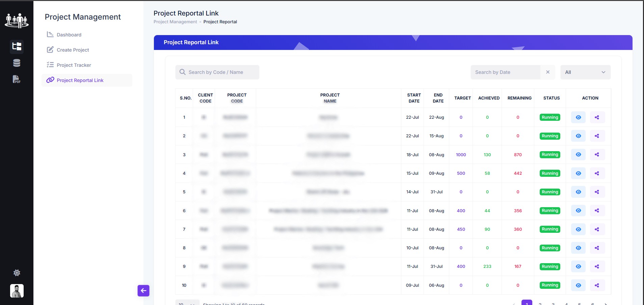This screenshot has width=644, height=305.
Task: Click share icon for row 1
Action: [x=597, y=117]
